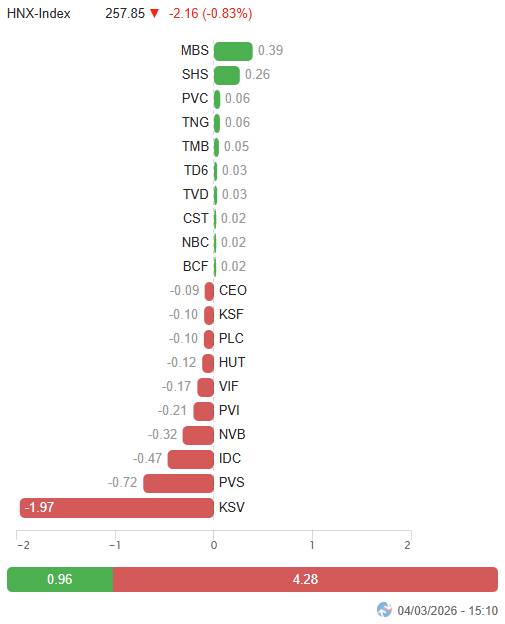
Task: Select the PVI ticker label
Action: pos(229,410)
